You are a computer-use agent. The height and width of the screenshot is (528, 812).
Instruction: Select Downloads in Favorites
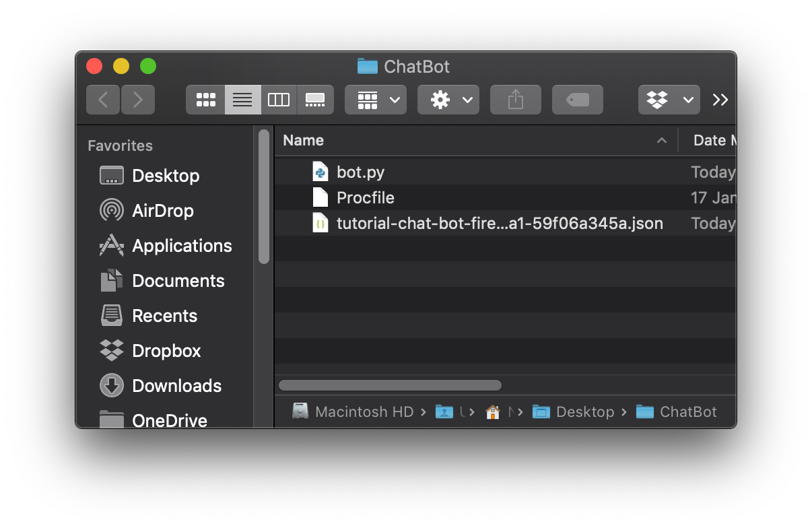(x=177, y=385)
